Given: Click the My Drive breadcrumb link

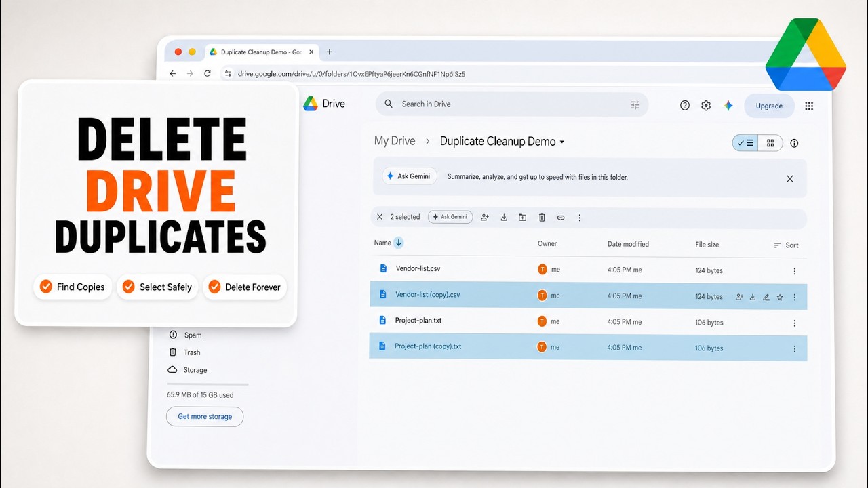Looking at the screenshot, I should [x=395, y=141].
